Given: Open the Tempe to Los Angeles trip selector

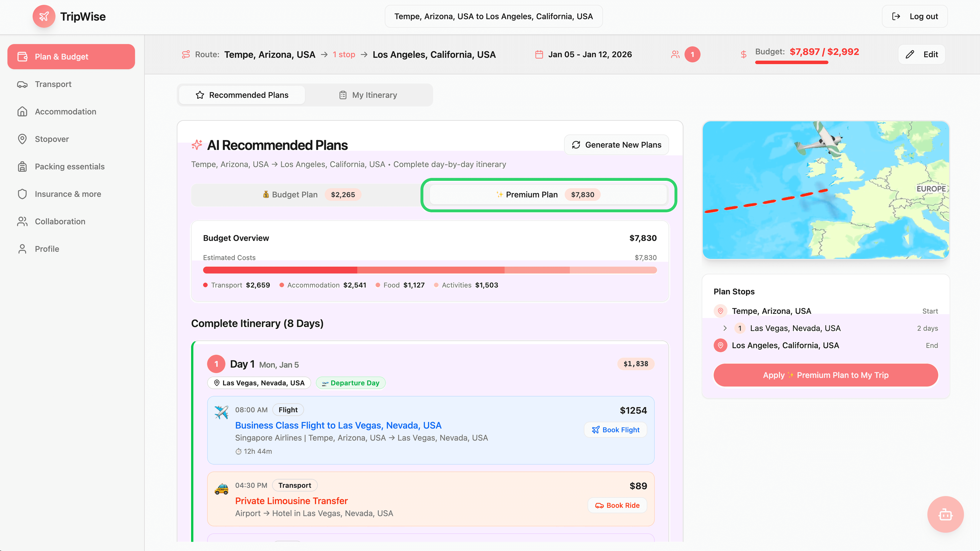Looking at the screenshot, I should [493, 16].
